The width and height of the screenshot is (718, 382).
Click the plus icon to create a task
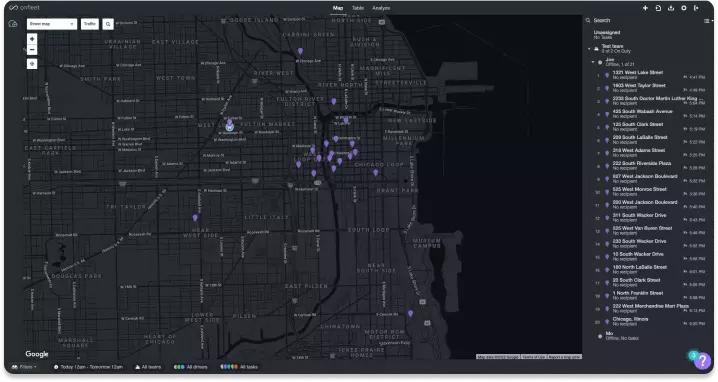[x=645, y=8]
